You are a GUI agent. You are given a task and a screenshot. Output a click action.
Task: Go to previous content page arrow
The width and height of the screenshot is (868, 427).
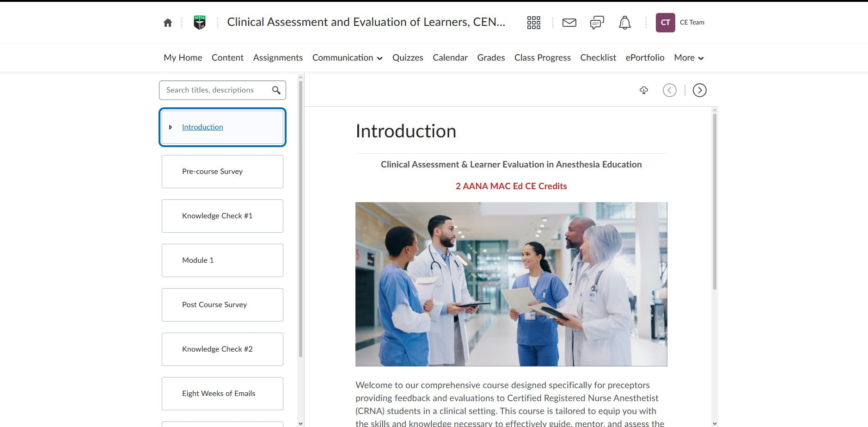point(669,90)
